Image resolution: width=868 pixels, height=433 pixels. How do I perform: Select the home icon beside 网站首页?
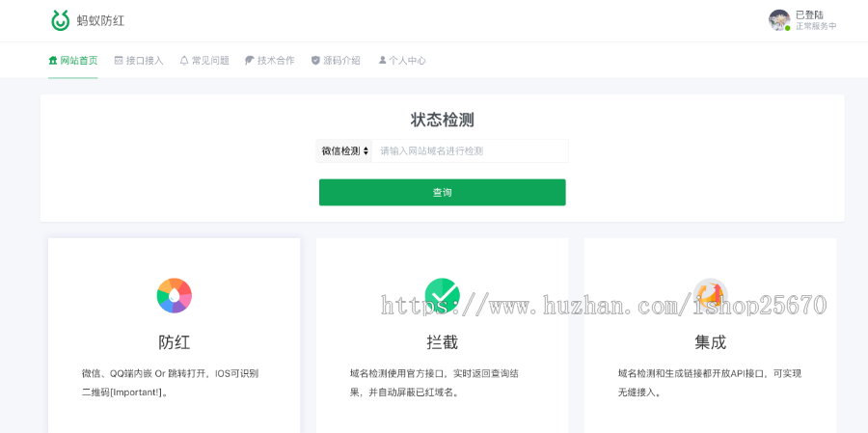(x=53, y=61)
